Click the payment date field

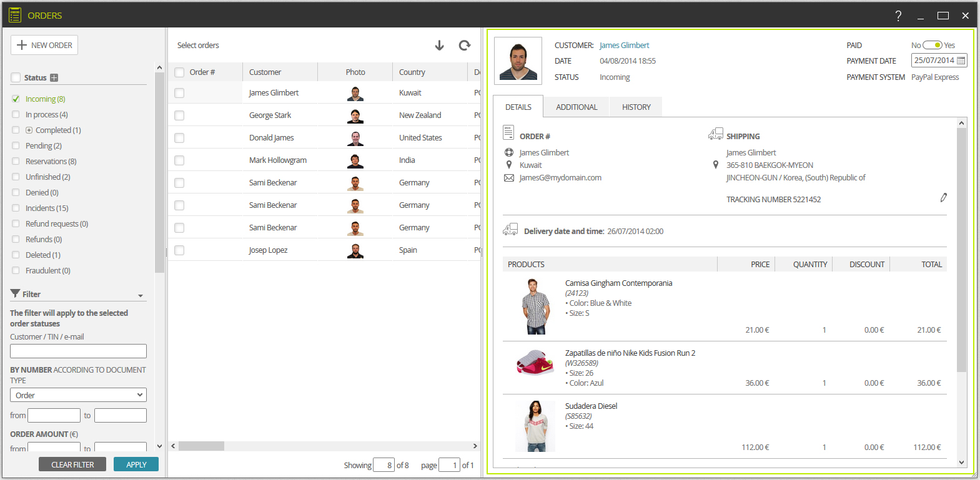(939, 61)
